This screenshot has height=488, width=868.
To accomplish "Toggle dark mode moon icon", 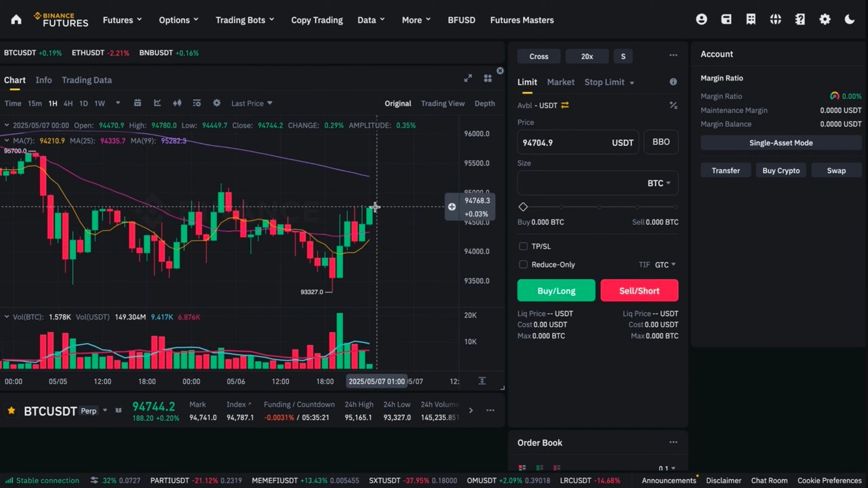I will point(850,20).
